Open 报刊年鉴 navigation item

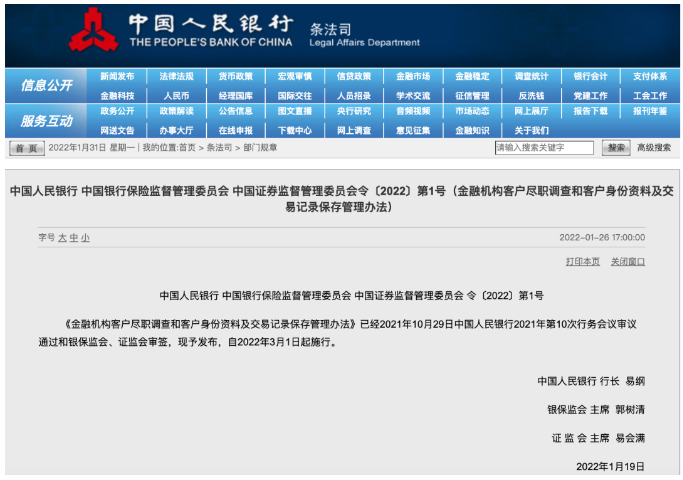(x=650, y=111)
